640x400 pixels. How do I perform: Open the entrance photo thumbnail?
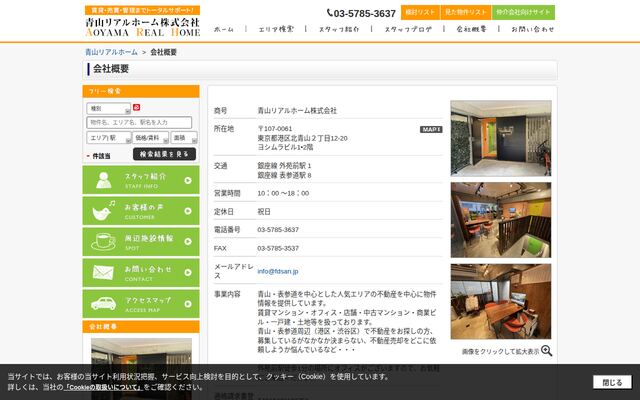[x=501, y=138]
